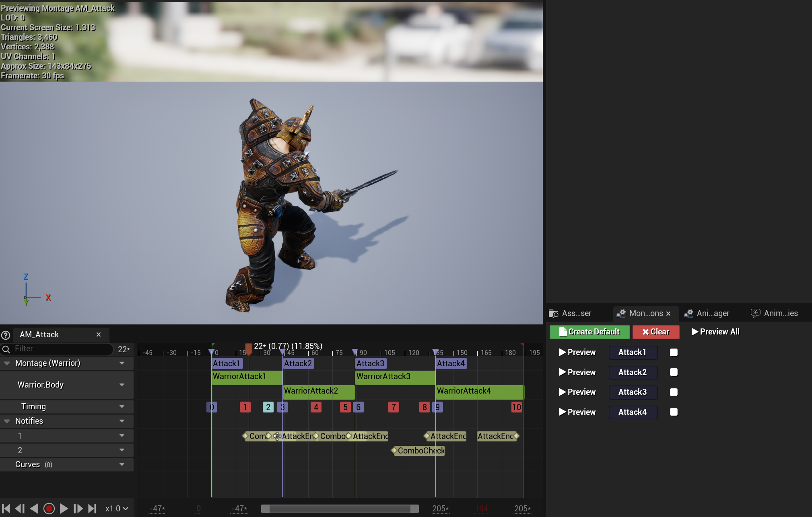Step forward one frame
The width and height of the screenshot is (812, 517).
pyautogui.click(x=78, y=509)
